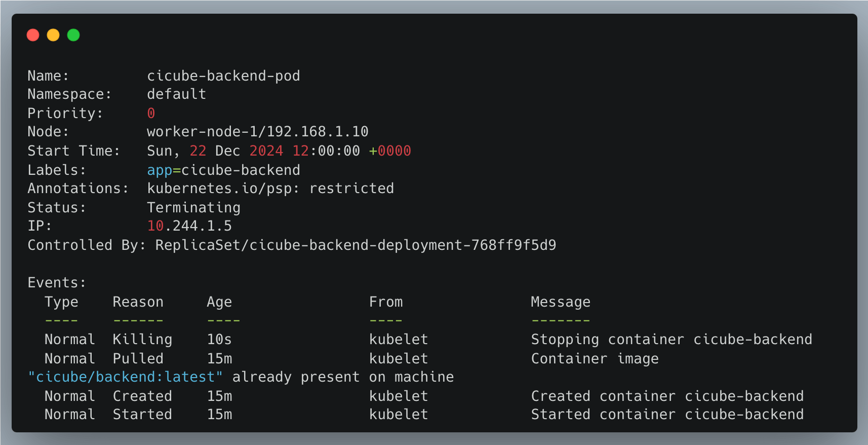This screenshot has height=445, width=868.
Task: Click the green maximize window button
Action: 73,35
